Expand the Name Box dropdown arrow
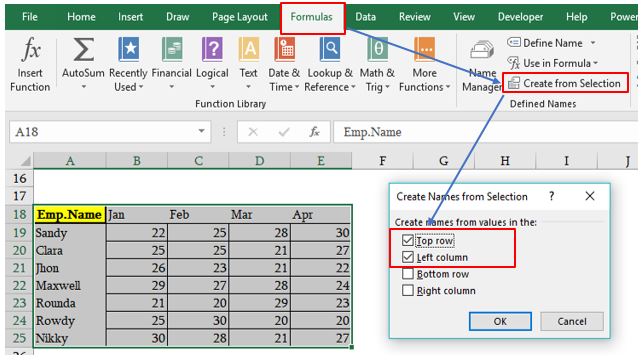 pyautogui.click(x=201, y=131)
